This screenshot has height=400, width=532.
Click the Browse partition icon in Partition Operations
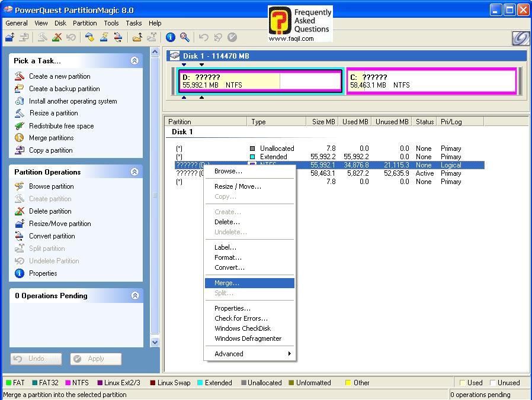point(20,186)
